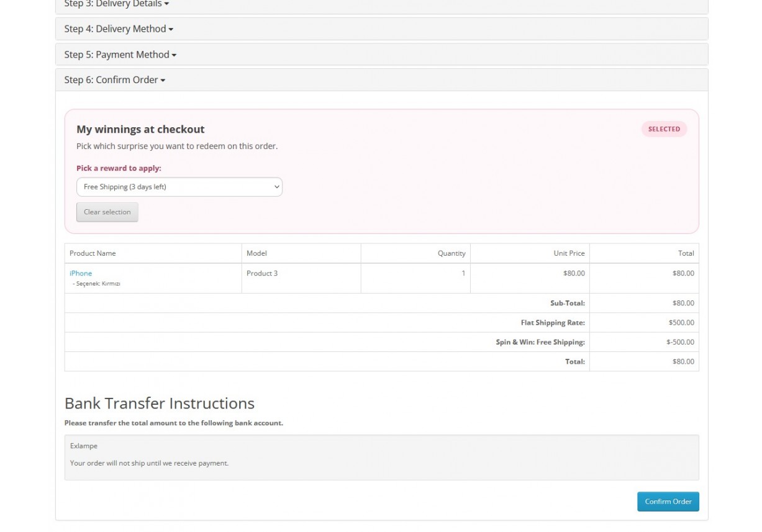Click the Bank Transfer Instructions heading
The image size is (762, 532).
[x=160, y=404]
